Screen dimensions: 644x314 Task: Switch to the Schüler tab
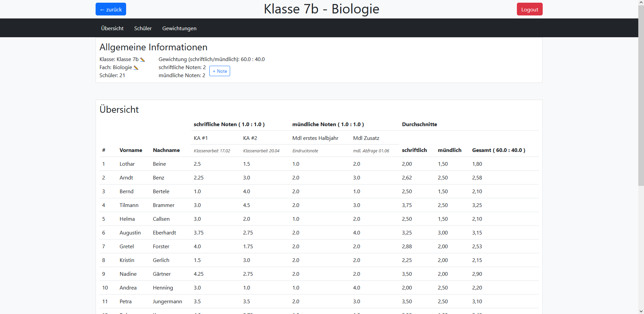[143, 28]
